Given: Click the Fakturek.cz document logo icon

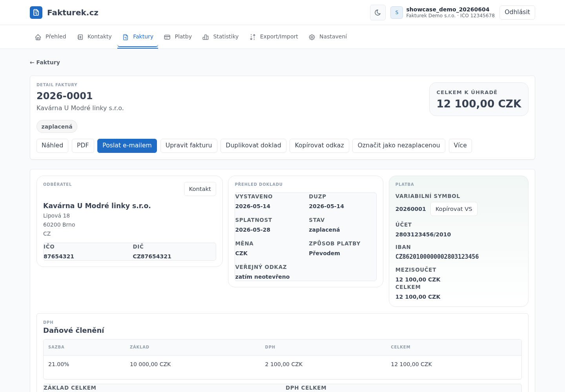Looking at the screenshot, I should point(36,13).
